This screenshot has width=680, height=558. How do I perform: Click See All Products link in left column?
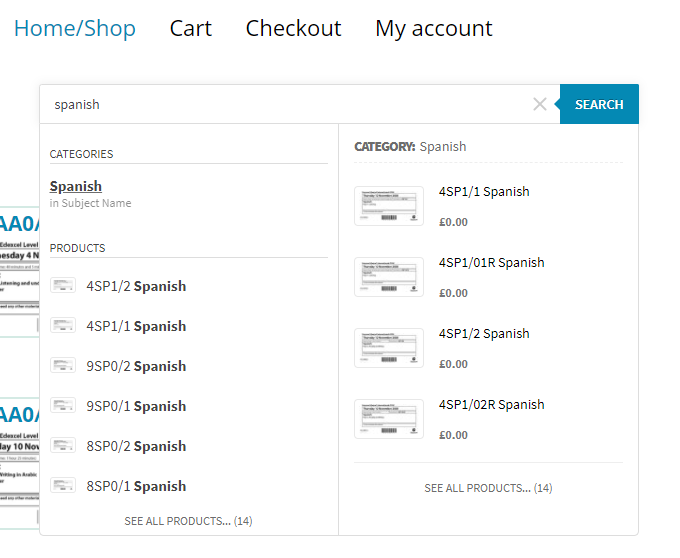(x=188, y=521)
